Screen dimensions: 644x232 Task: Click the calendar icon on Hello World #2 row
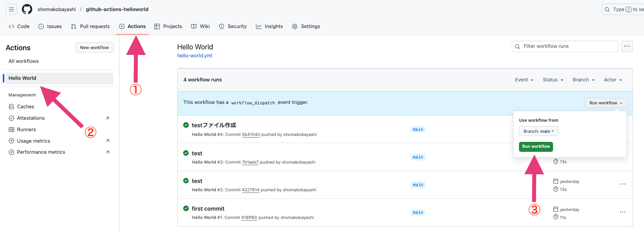click(x=556, y=181)
